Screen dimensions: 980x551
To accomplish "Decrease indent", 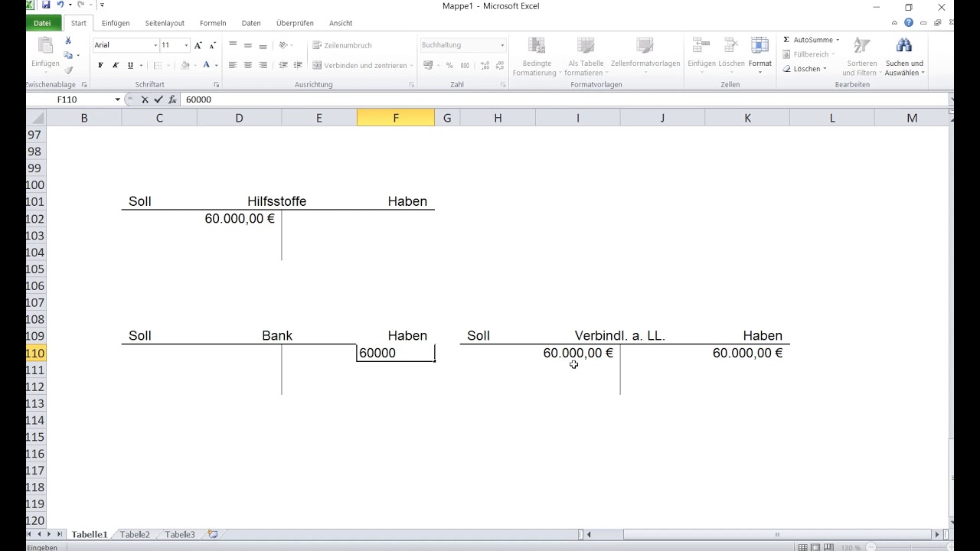I will (x=283, y=66).
